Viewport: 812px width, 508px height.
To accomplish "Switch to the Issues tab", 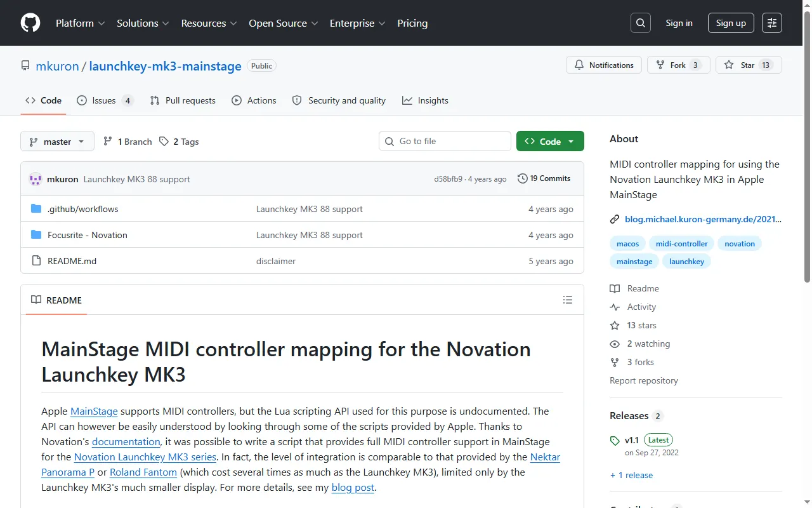I will point(105,100).
